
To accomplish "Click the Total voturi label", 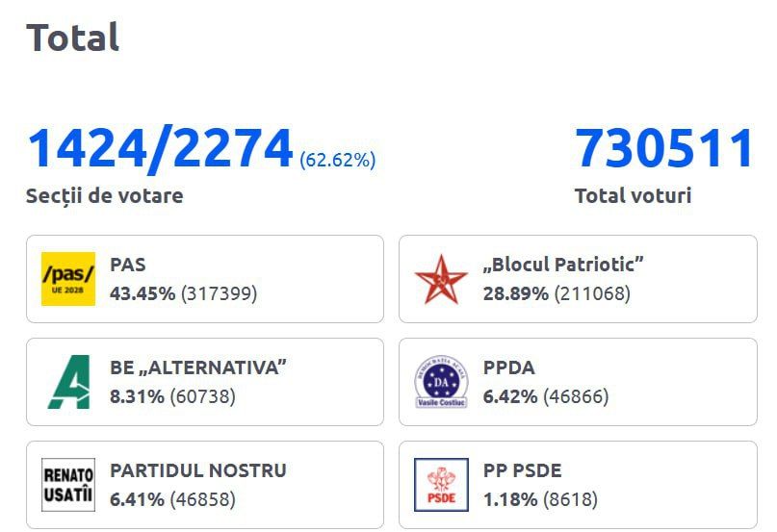I will (633, 195).
